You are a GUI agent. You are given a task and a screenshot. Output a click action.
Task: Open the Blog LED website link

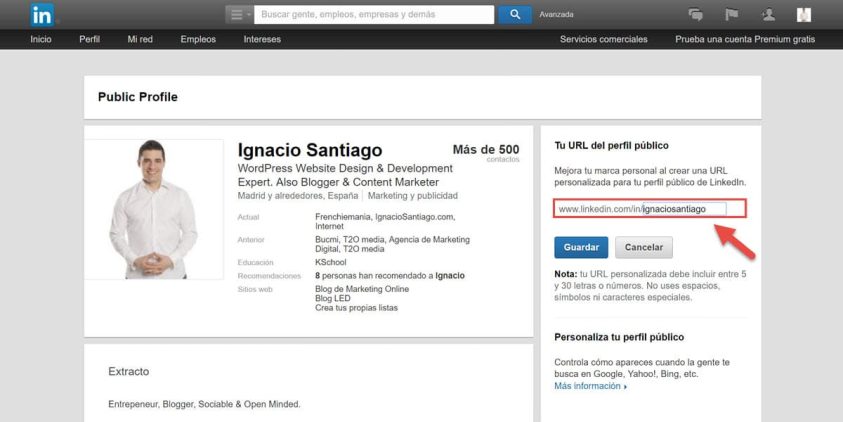pos(332,298)
